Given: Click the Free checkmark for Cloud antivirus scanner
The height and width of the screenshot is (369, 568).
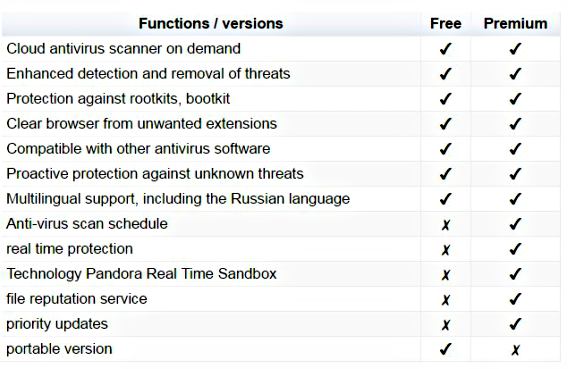Looking at the screenshot, I should (x=446, y=49).
